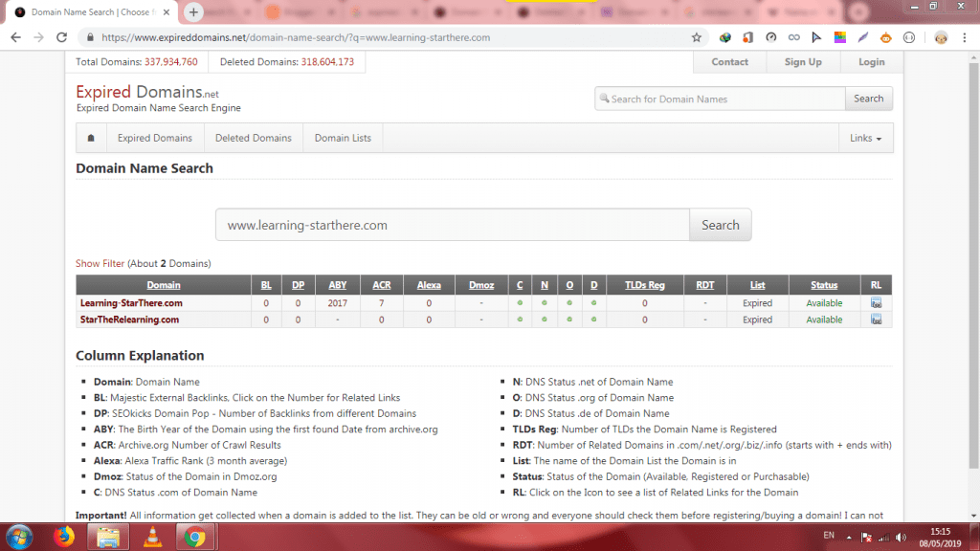The width and height of the screenshot is (980, 551).
Task: Open the Chrome menu (three dots)
Action: click(x=965, y=37)
